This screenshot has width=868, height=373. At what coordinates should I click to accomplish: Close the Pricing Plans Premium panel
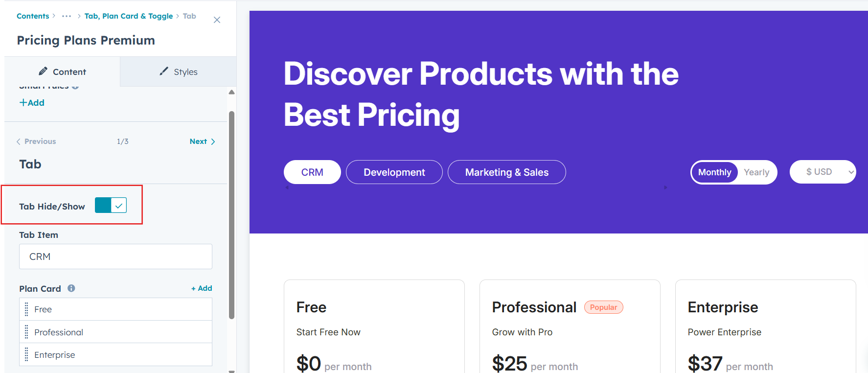(217, 20)
